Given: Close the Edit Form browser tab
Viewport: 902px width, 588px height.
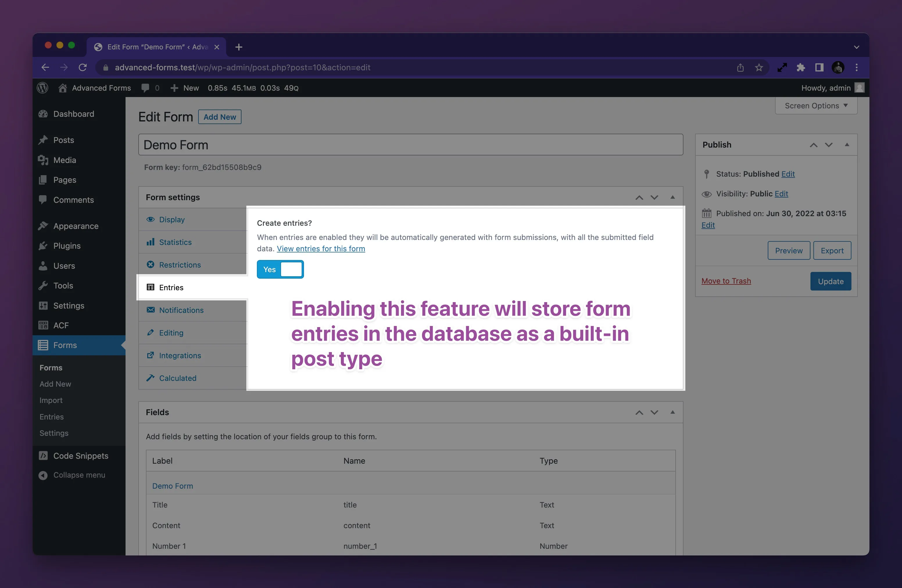Looking at the screenshot, I should point(217,47).
